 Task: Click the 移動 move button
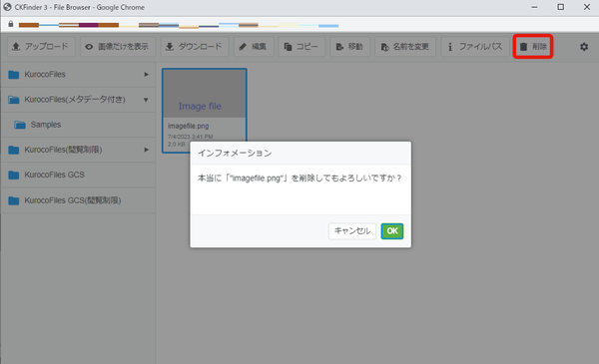pyautogui.click(x=350, y=47)
